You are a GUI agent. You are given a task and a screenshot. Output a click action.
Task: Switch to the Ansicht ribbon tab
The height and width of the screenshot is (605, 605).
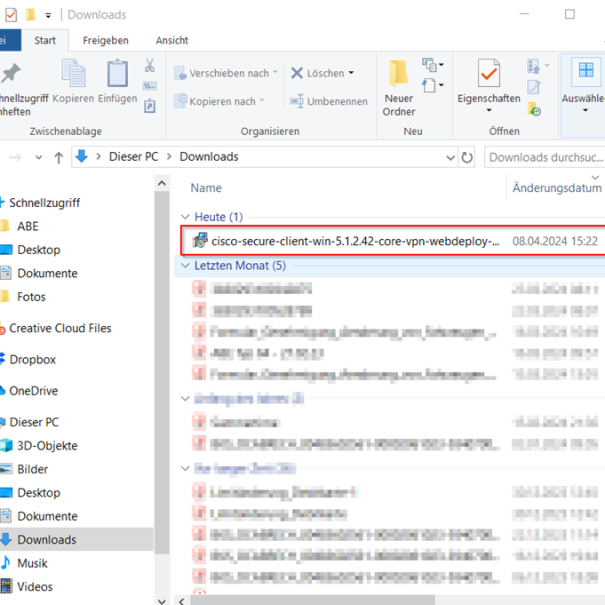[x=172, y=40]
